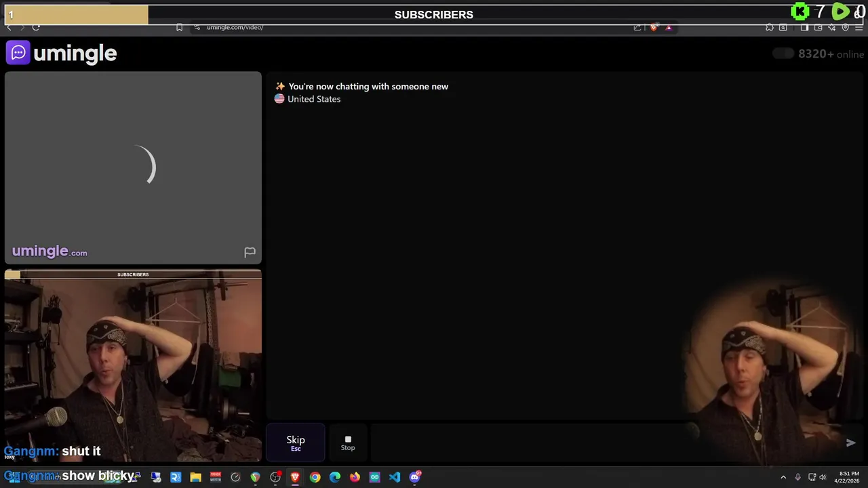Reload the page with the refresh icon
This screenshot has width=868, height=488.
tap(36, 27)
